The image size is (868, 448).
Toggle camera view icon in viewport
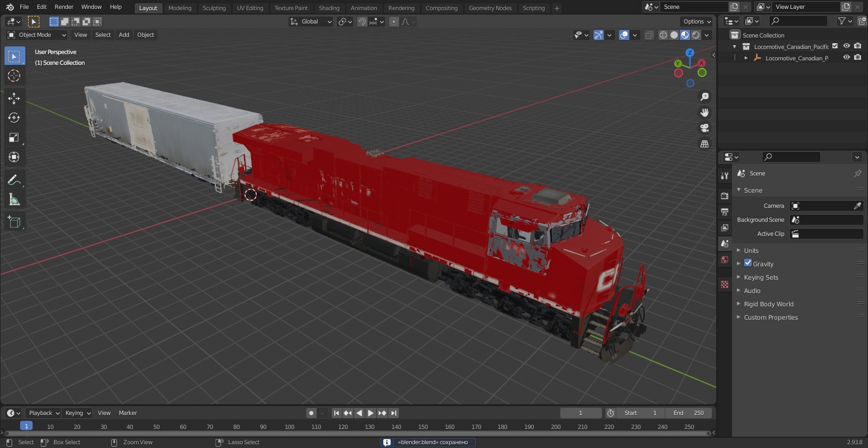[x=705, y=128]
